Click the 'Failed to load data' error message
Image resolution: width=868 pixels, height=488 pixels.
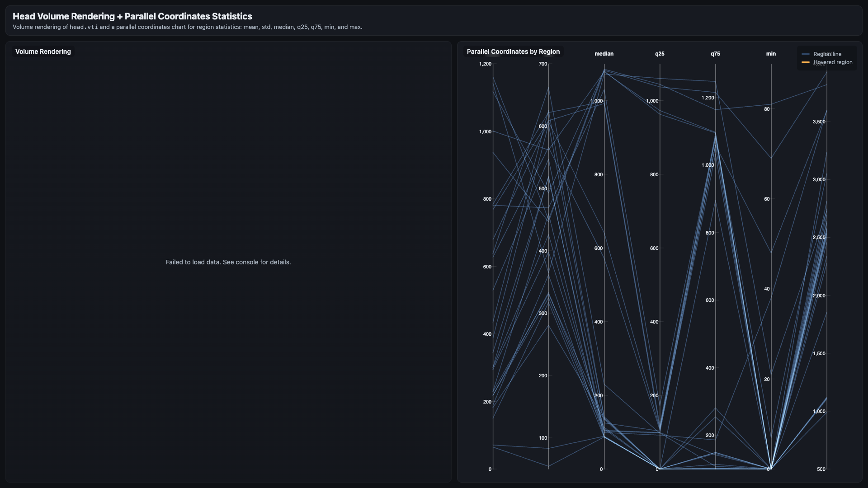tap(228, 262)
